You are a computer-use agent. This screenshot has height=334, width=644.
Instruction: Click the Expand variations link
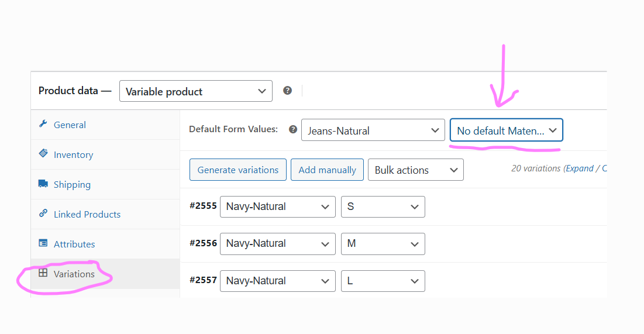[580, 168]
